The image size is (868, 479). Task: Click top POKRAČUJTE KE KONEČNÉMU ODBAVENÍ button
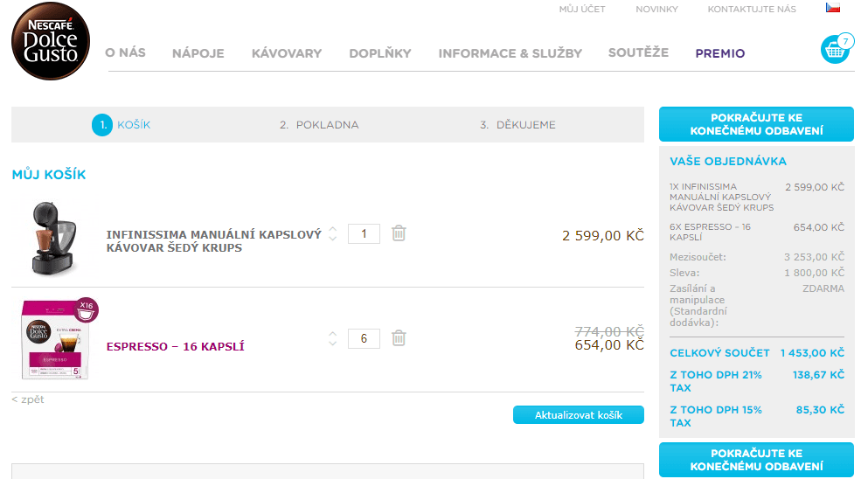(756, 124)
